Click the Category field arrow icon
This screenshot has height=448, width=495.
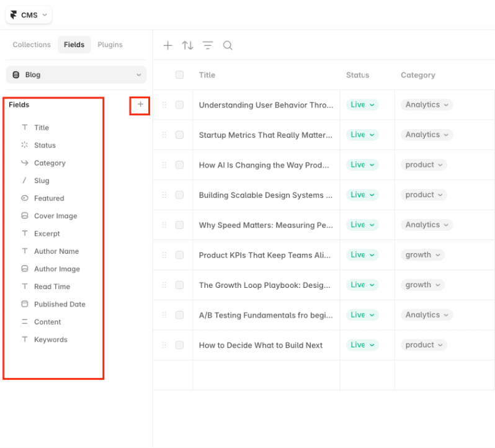pyautogui.click(x=25, y=163)
